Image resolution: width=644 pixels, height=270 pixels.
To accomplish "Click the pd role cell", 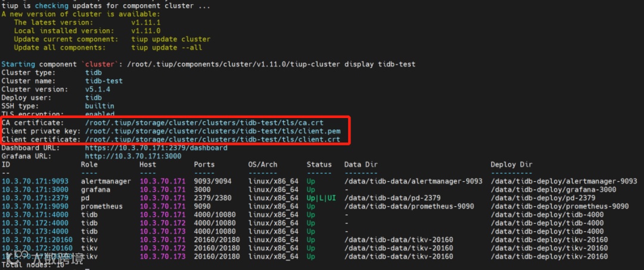I will tap(85, 198).
